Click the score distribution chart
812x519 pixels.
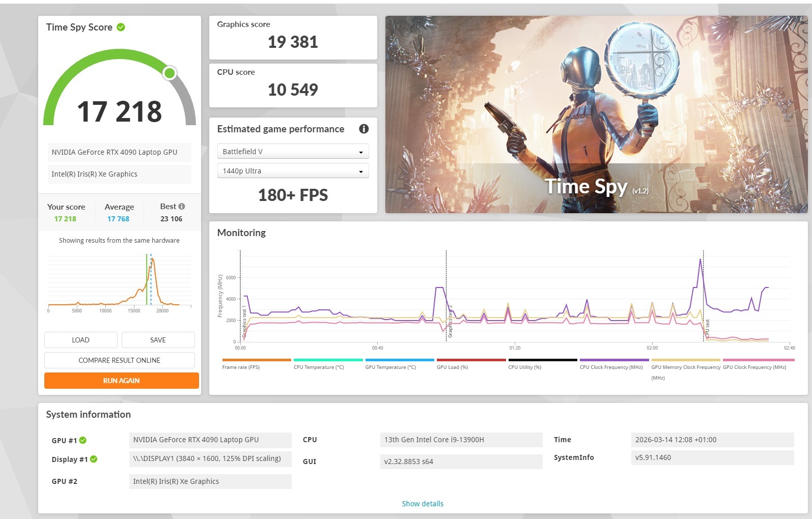[120, 282]
